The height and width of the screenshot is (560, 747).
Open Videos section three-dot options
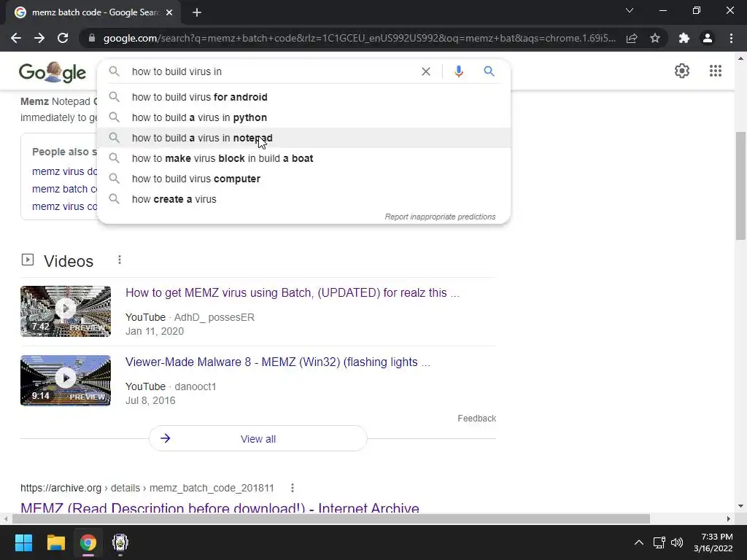(x=120, y=260)
